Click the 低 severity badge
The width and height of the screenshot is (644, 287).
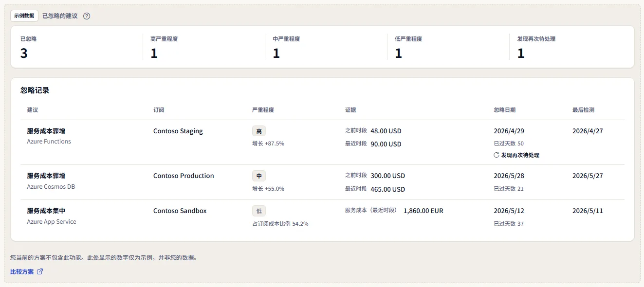click(x=259, y=211)
